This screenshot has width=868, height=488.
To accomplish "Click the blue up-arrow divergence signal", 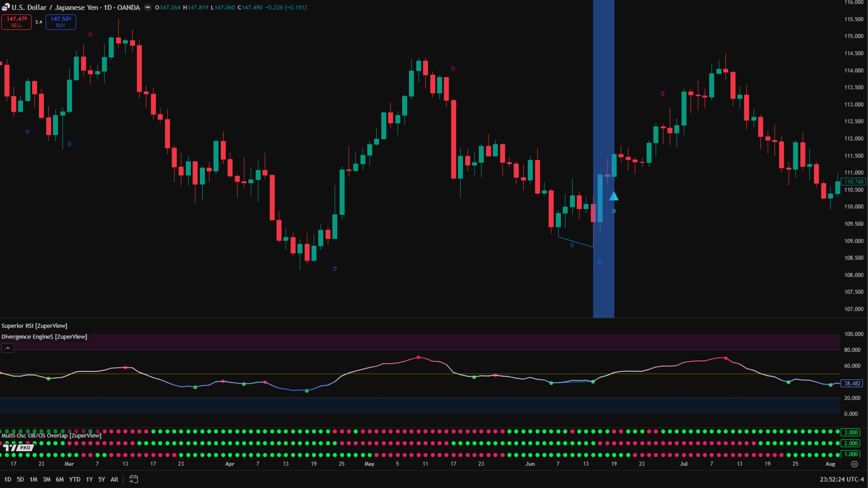I will tap(613, 196).
